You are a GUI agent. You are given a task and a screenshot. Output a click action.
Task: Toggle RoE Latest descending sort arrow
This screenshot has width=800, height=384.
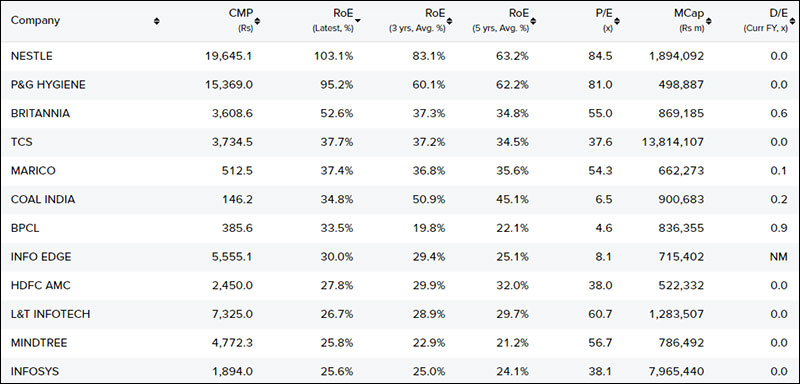358,21
